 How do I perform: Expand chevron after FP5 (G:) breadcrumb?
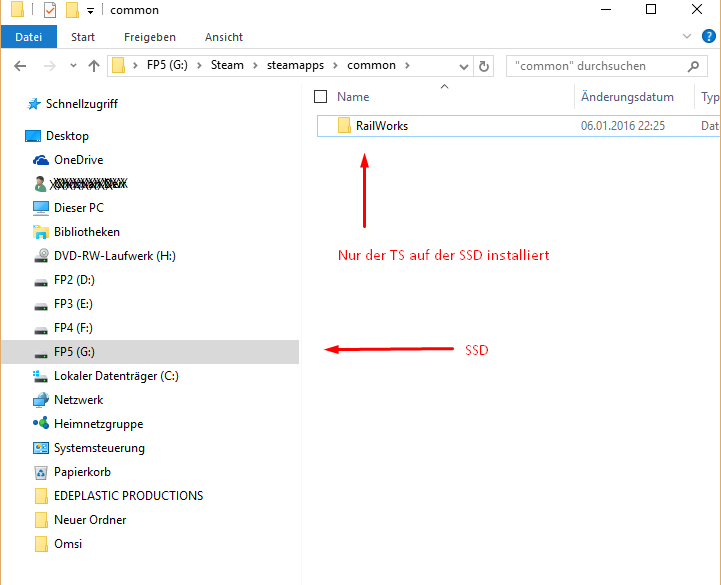tap(199, 65)
